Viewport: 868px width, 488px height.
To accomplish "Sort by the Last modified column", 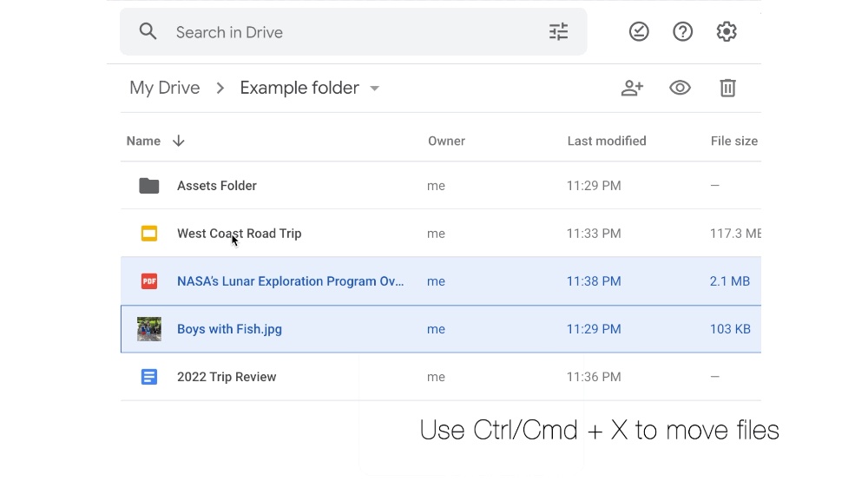I will pos(606,141).
